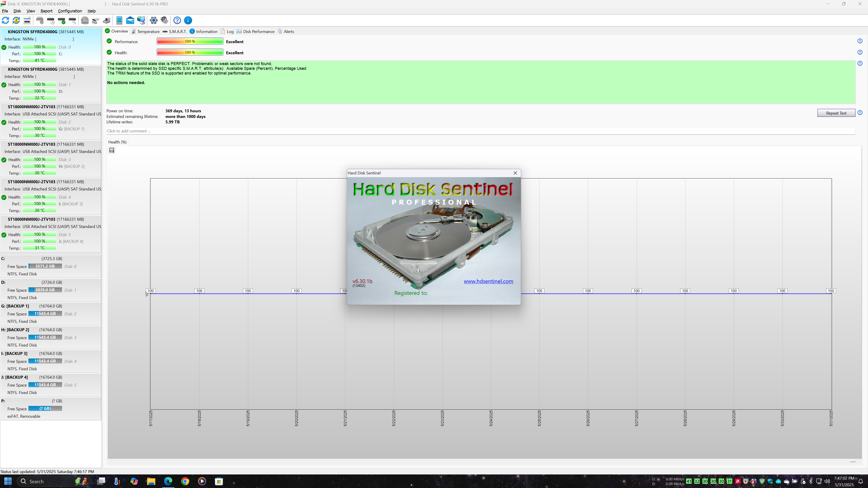868x488 pixels.
Task: Select ST18000NM000J disk with H: [BACKUP 2]
Action: click(51, 159)
